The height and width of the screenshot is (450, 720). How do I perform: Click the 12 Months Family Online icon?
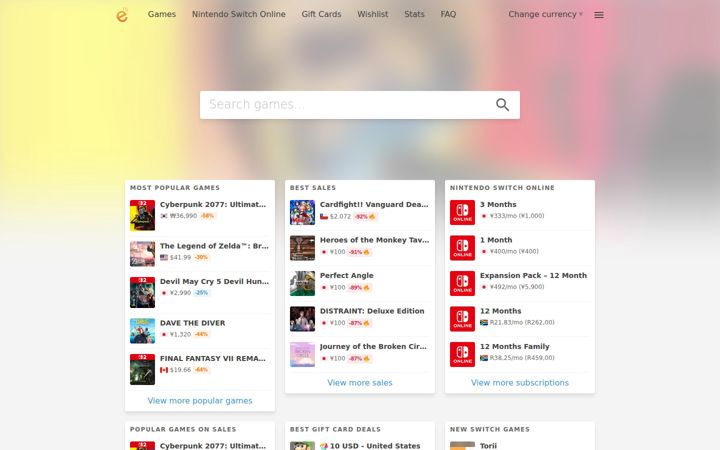(462, 354)
